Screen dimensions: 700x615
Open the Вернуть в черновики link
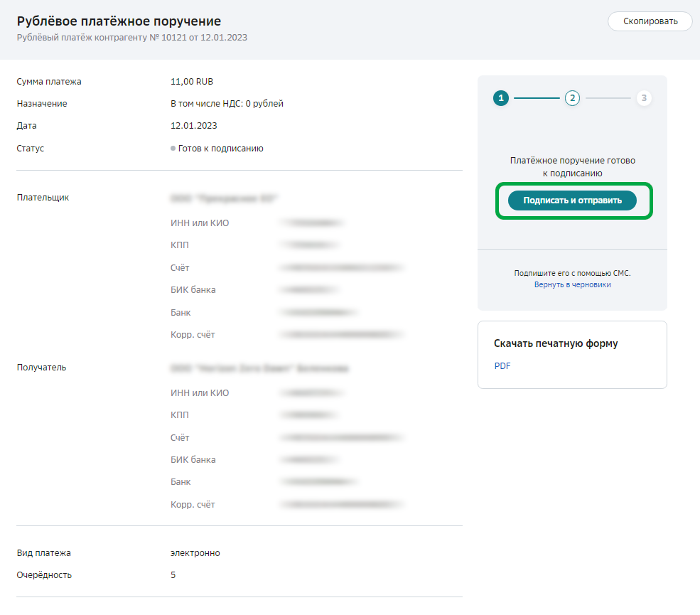[572, 284]
